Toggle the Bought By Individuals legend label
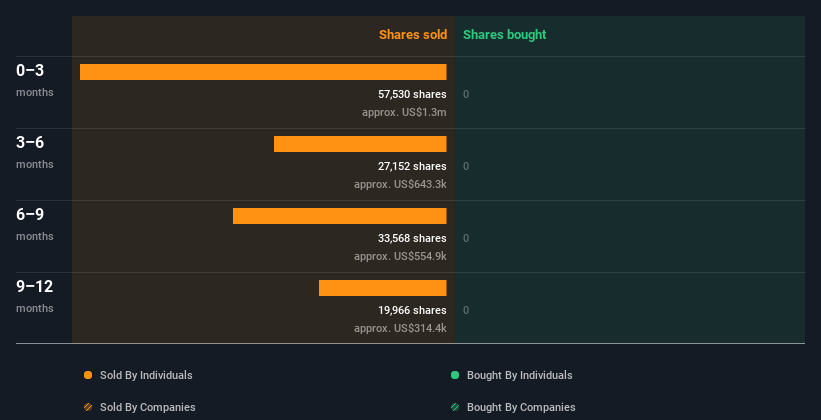This screenshot has width=821, height=420. [519, 375]
